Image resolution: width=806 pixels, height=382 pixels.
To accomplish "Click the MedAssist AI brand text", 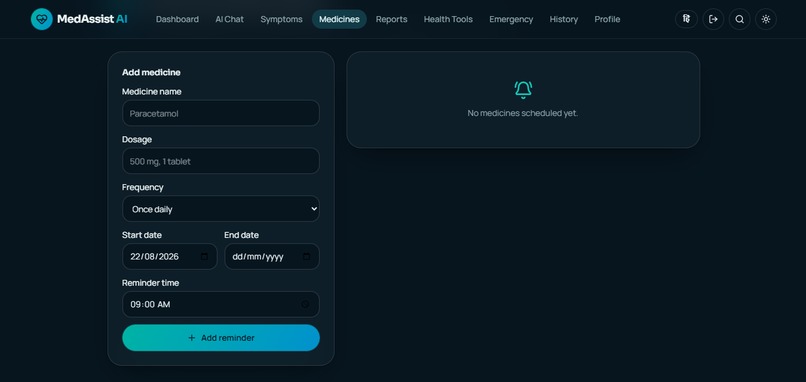I will tap(93, 19).
